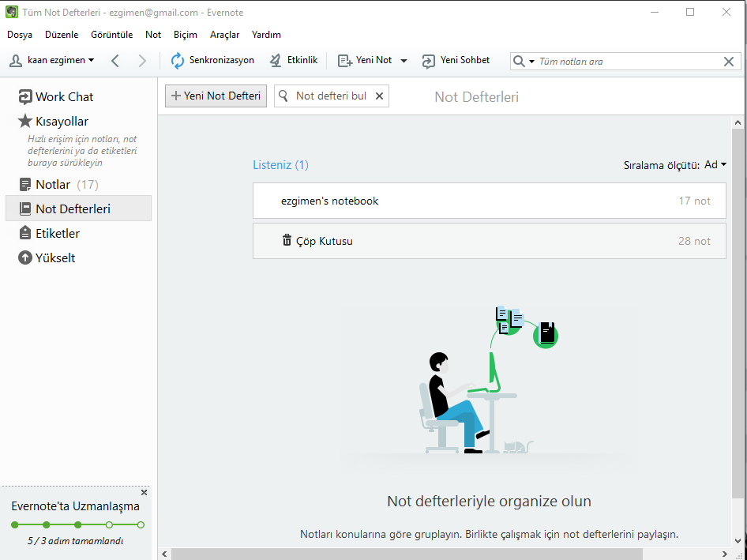Start a Yeni Sohbet chat

pyautogui.click(x=458, y=60)
